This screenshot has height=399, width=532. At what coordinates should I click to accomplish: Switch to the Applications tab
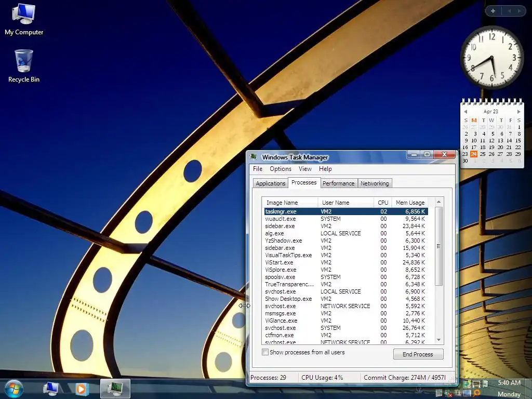pyautogui.click(x=270, y=183)
